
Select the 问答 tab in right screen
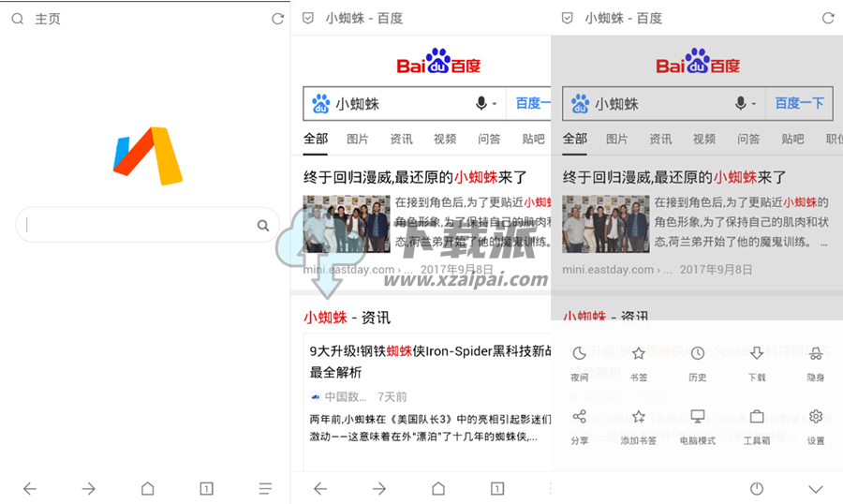point(747,140)
